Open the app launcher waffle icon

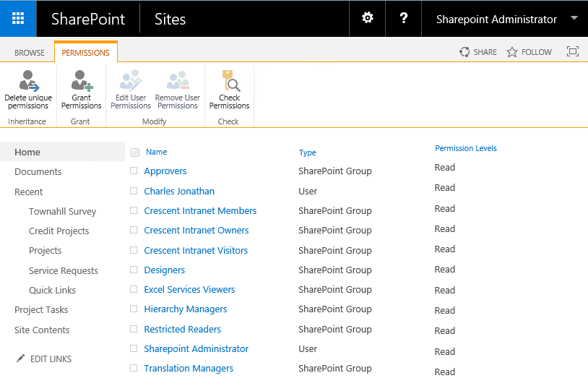(18, 19)
